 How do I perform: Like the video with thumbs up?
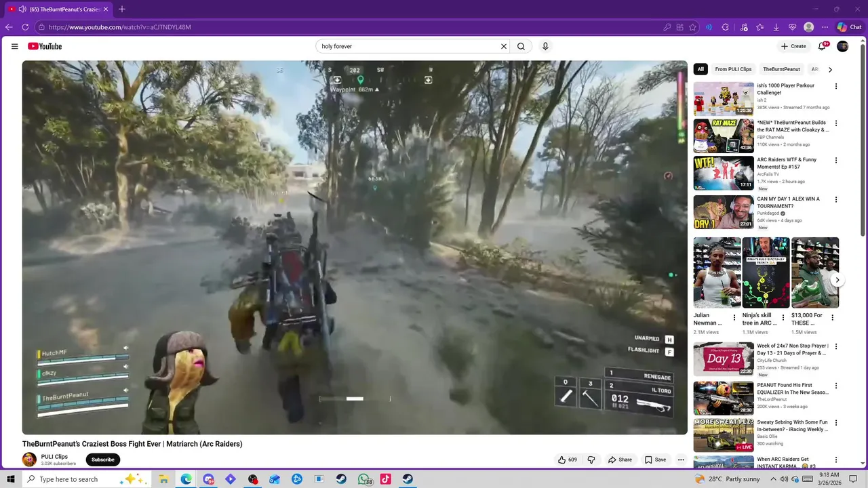point(568,460)
